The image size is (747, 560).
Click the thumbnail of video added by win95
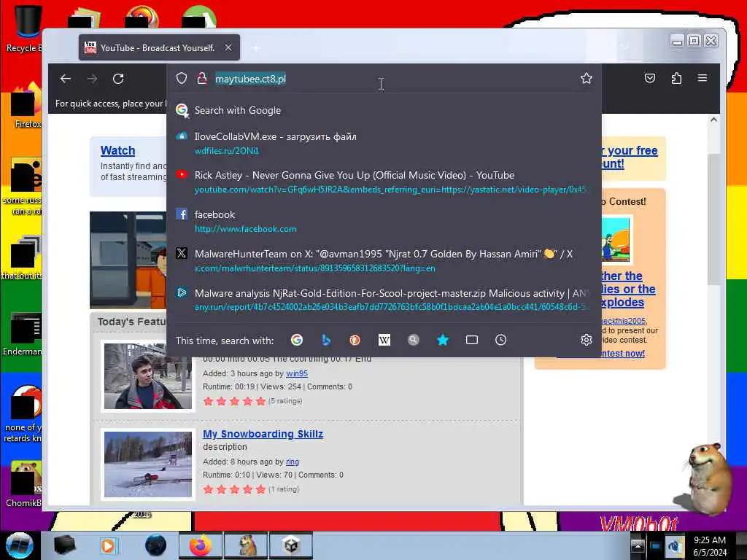click(148, 376)
